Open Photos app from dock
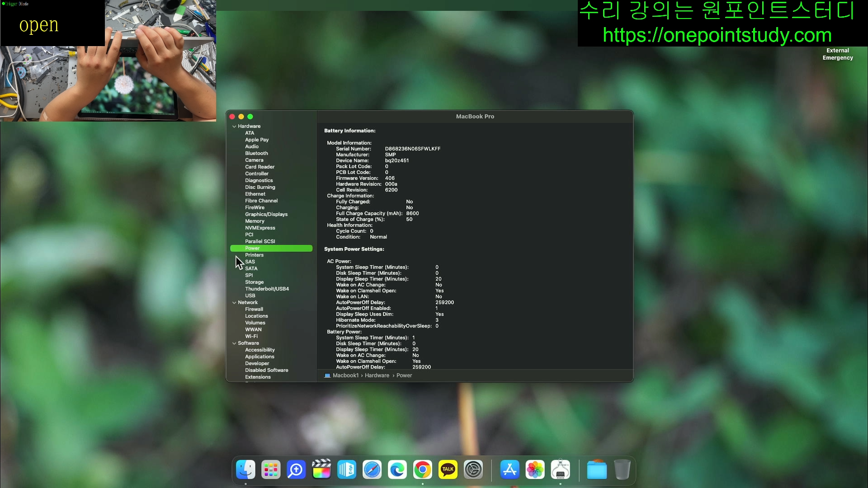This screenshot has height=488, width=868. point(535,470)
